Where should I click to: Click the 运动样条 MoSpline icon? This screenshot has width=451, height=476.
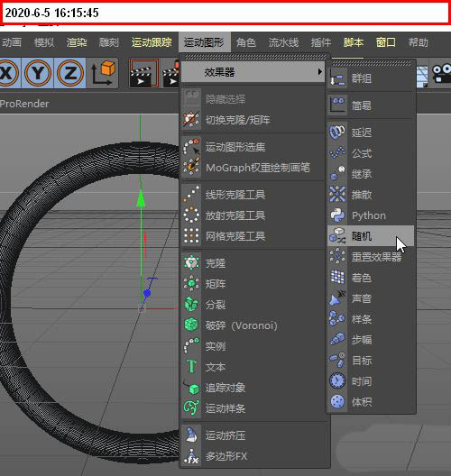click(x=191, y=408)
